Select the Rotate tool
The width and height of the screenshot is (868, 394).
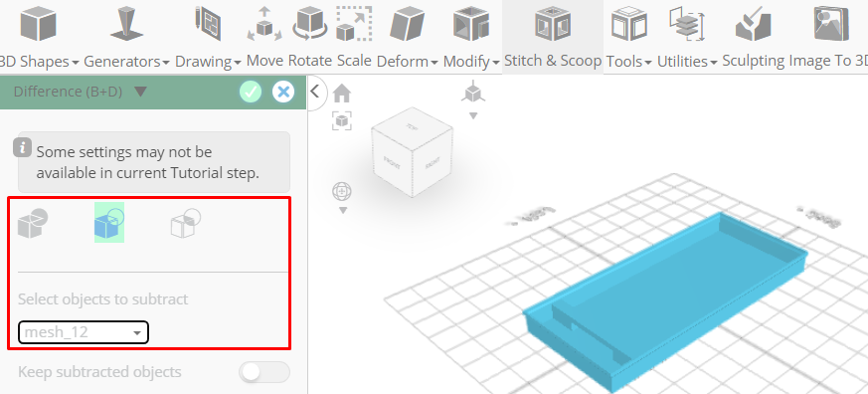(310, 37)
